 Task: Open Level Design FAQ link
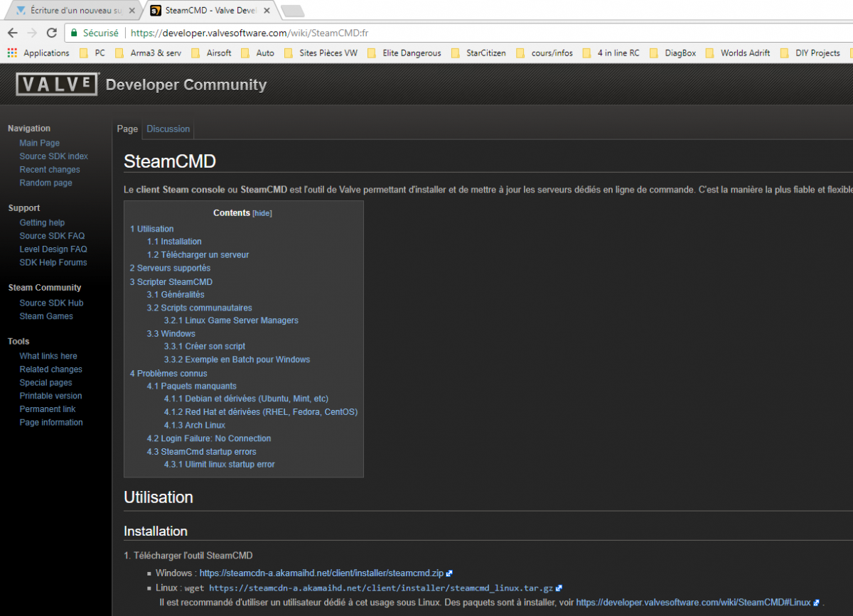coord(53,249)
